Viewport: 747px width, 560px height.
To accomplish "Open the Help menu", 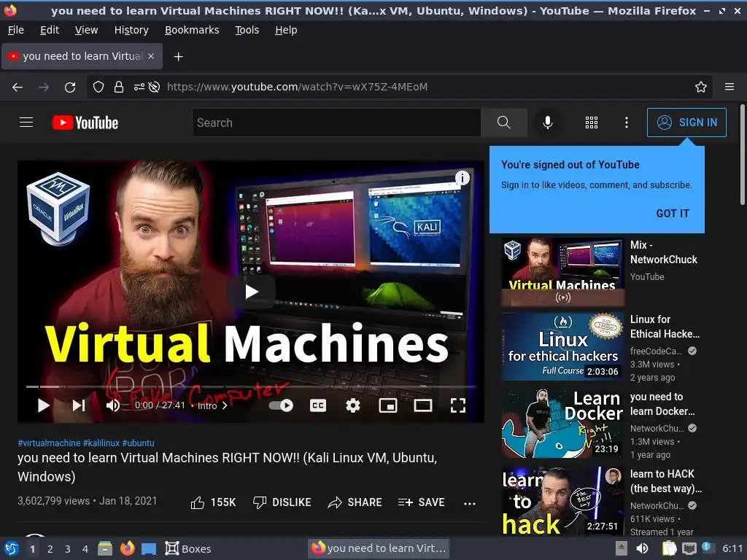I will pos(286,30).
